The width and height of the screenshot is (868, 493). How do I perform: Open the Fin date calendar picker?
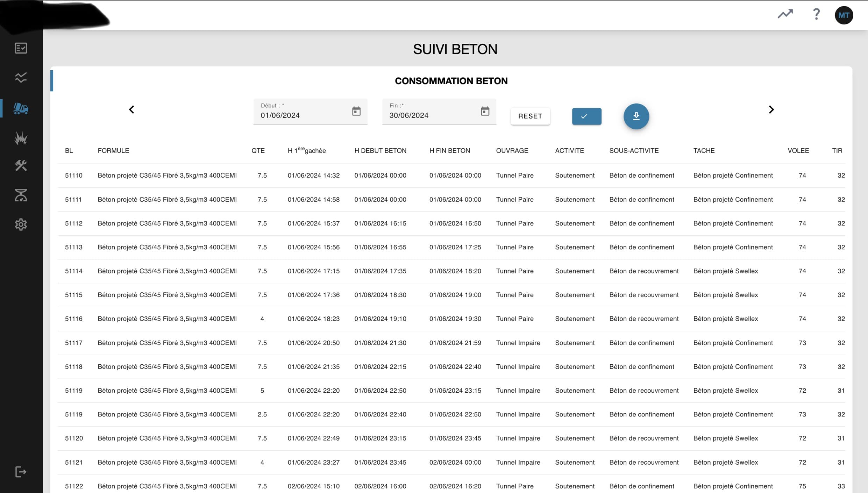point(485,112)
